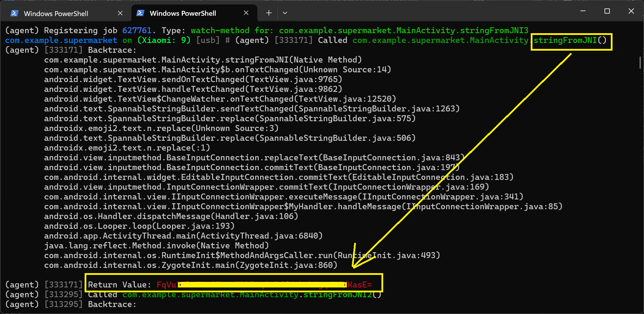The height and width of the screenshot is (314, 644).
Task: Click the stringFromJNI2() call at the bottom
Action: click(x=342, y=294)
